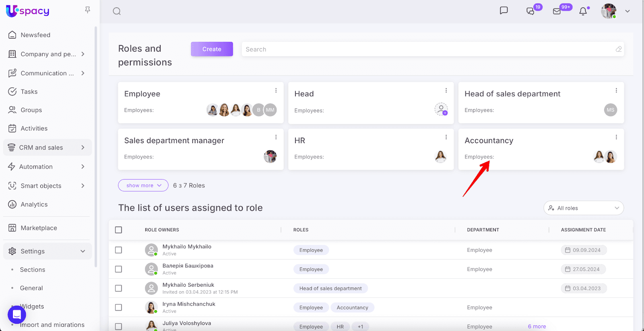Open chat conversations icon with 19 badge
This screenshot has height=331, width=644.
click(530, 11)
